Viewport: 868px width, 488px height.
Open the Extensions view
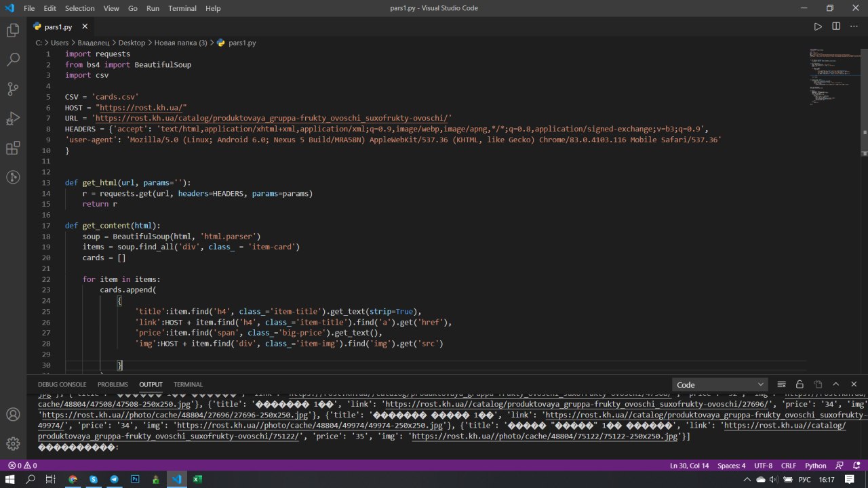[x=13, y=148]
